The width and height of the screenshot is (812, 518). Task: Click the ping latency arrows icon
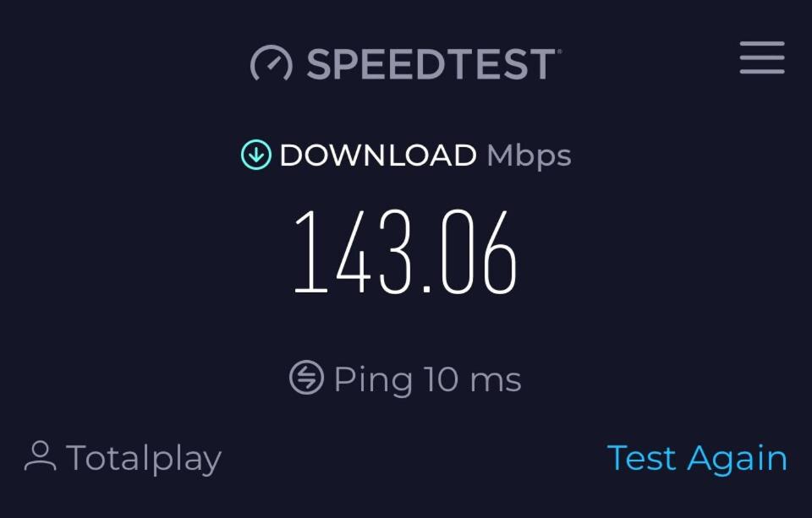coord(306,377)
